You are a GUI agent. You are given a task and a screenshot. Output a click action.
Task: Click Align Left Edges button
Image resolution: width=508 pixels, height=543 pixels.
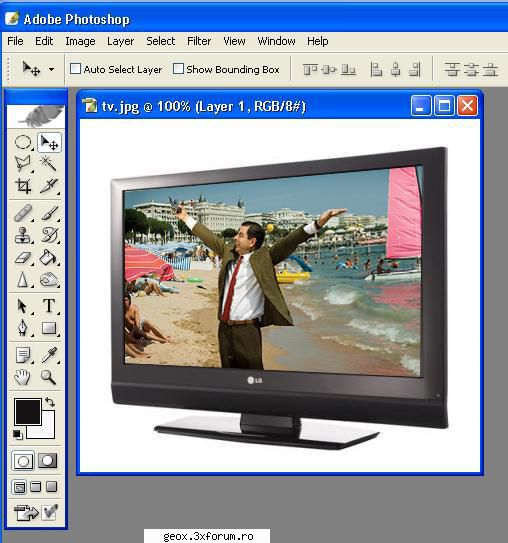(376, 69)
